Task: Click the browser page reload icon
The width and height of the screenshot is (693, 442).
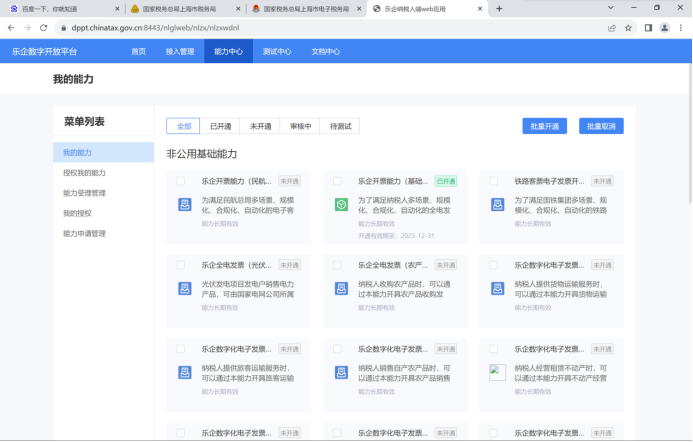Action: coord(44,28)
